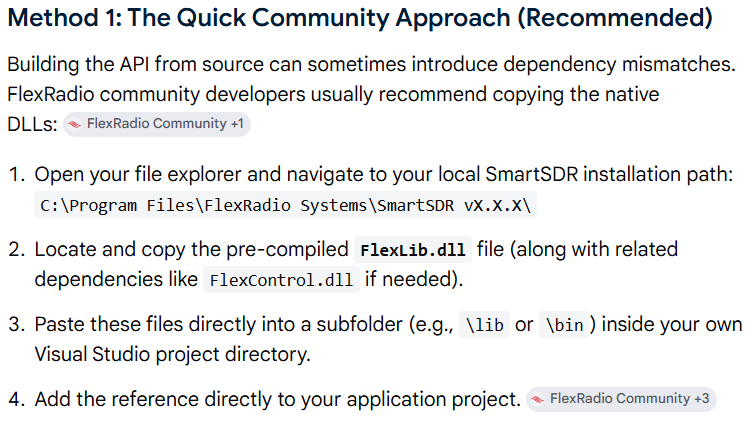The width and height of the screenshot is (750, 429).
Task: Click the red icon in FlexRadio Community +1 chip
Action: click(75, 124)
